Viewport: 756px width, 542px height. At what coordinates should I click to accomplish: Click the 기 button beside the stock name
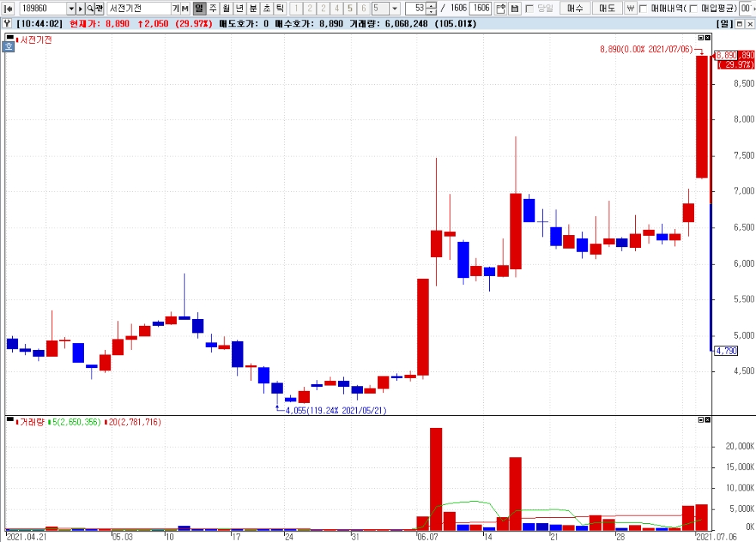pos(175,8)
